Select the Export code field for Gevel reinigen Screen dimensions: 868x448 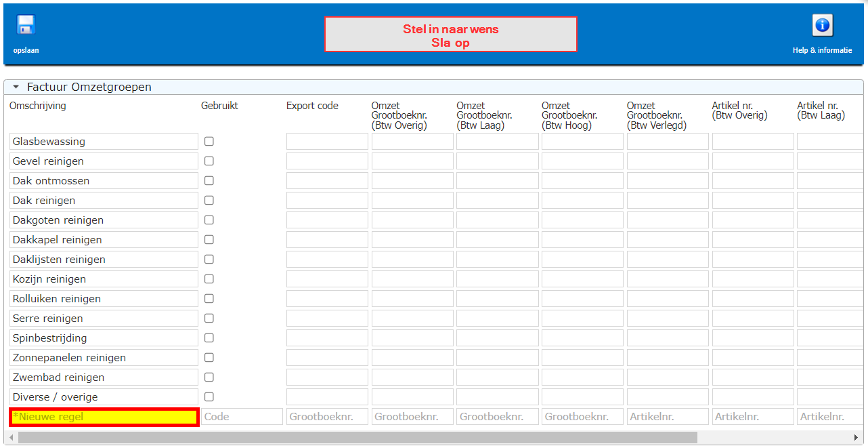click(327, 161)
